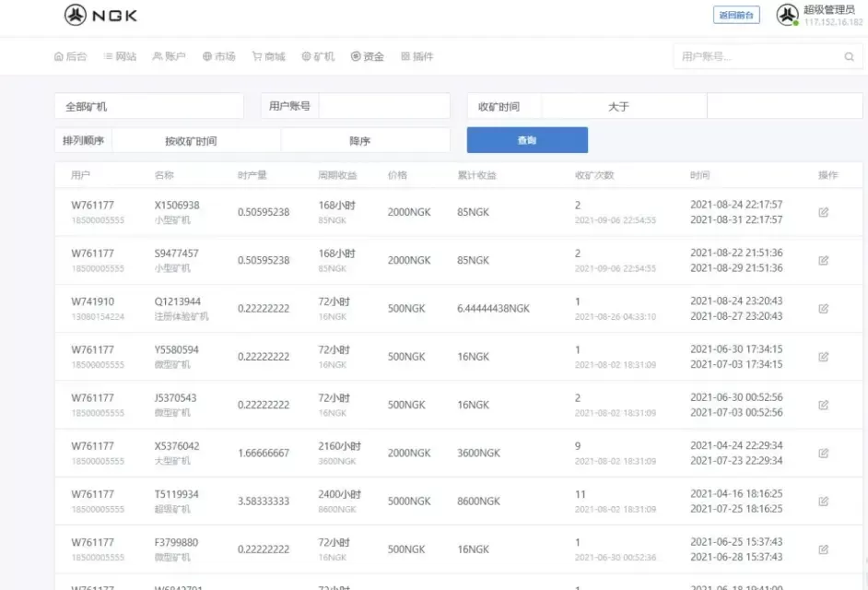The height and width of the screenshot is (590, 868).
Task: Open the 资金 menu
Action: (367, 56)
